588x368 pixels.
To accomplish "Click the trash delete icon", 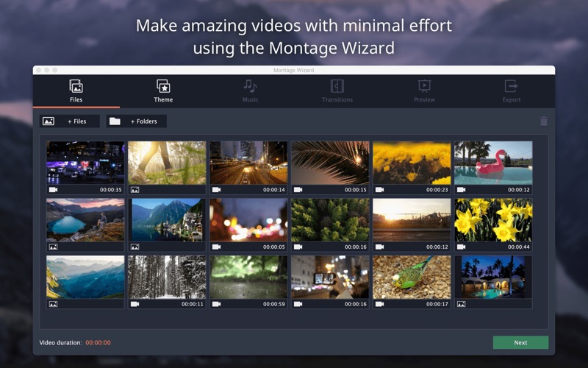I will [544, 121].
